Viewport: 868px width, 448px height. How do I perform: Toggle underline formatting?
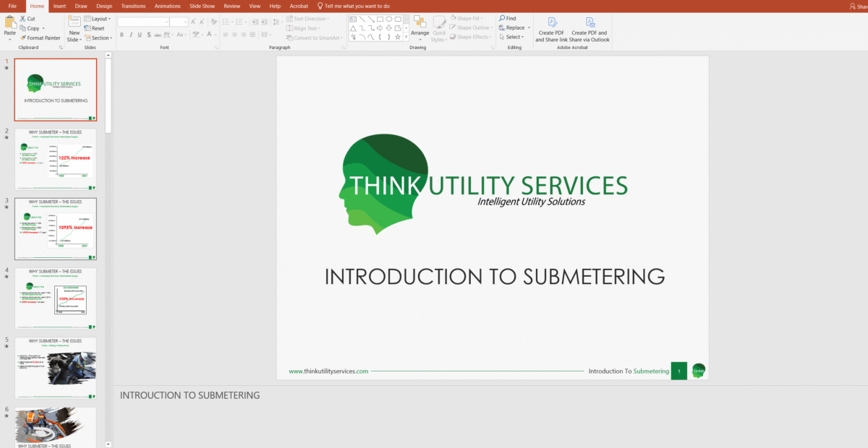(x=140, y=34)
